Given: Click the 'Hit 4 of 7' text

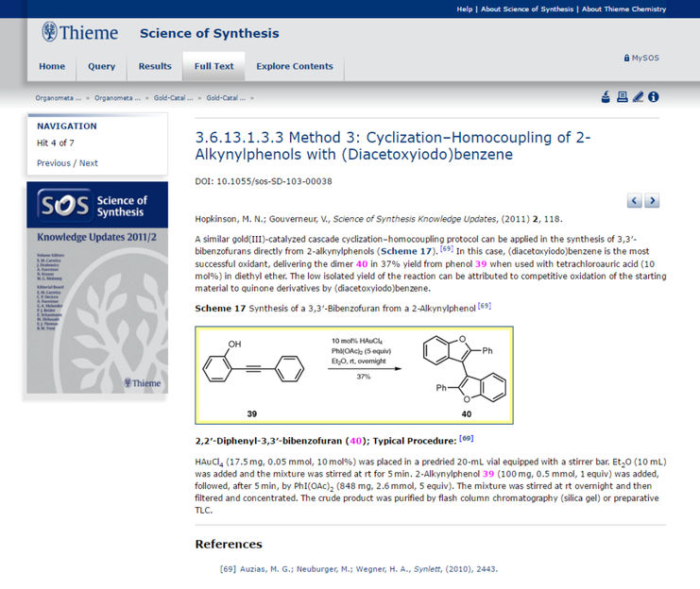Looking at the screenshot, I should 56,143.
